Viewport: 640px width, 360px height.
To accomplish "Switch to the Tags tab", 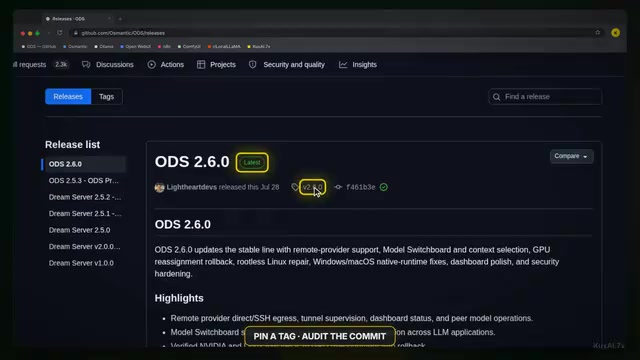I will [x=107, y=97].
